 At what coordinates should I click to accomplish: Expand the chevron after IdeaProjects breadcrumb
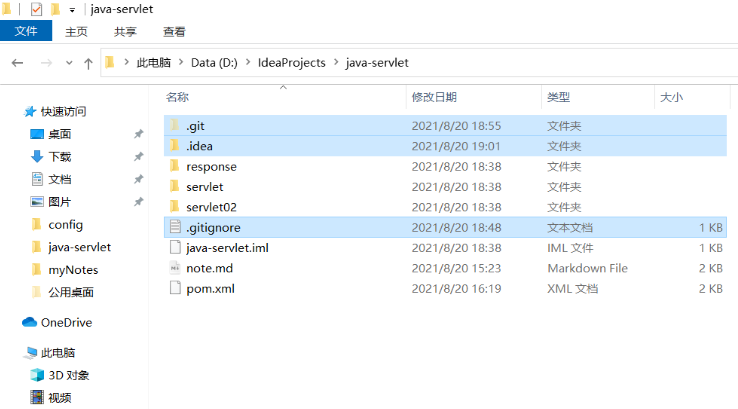[336, 63]
